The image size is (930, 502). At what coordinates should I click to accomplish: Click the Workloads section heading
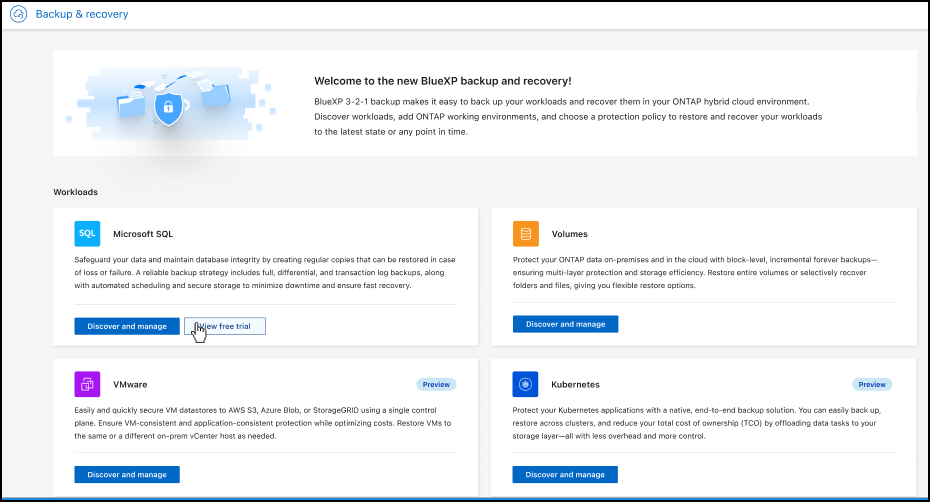pyautogui.click(x=75, y=191)
